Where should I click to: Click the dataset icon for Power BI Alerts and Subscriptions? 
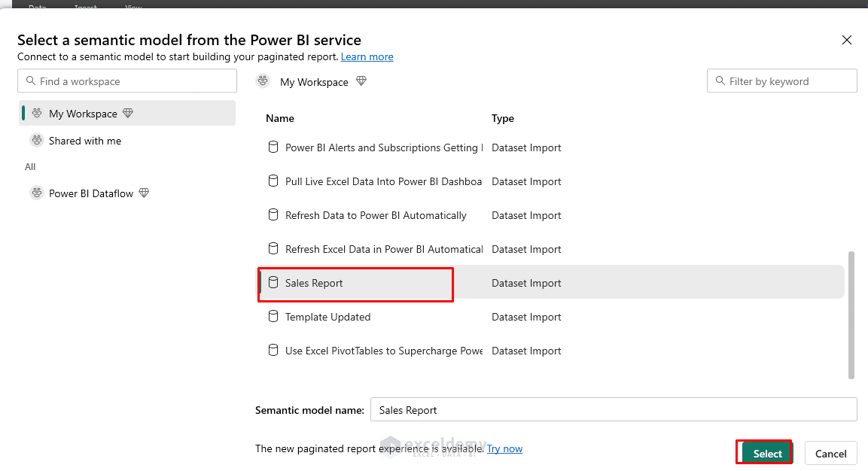(x=273, y=147)
